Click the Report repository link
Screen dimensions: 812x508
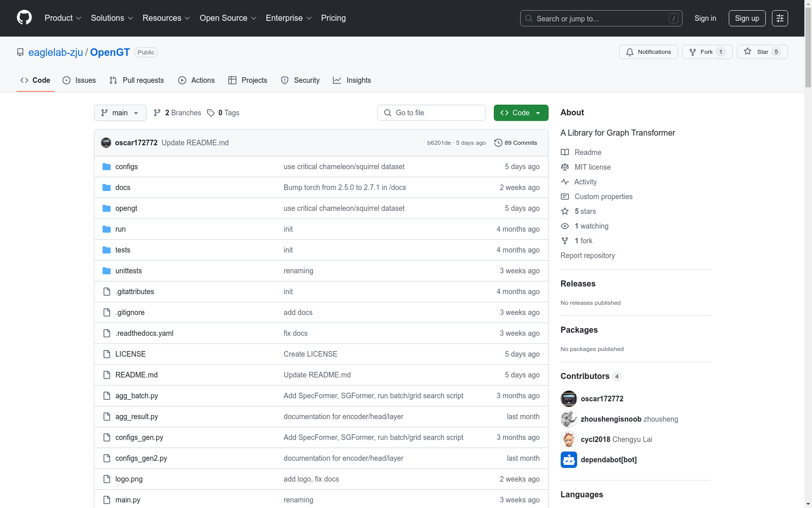pyautogui.click(x=588, y=256)
